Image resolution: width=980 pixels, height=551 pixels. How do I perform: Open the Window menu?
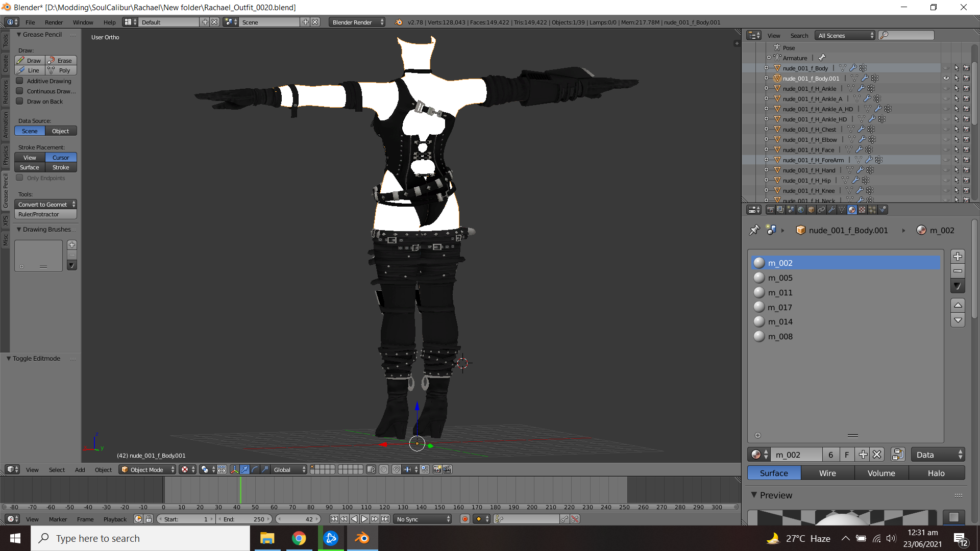tap(83, 22)
